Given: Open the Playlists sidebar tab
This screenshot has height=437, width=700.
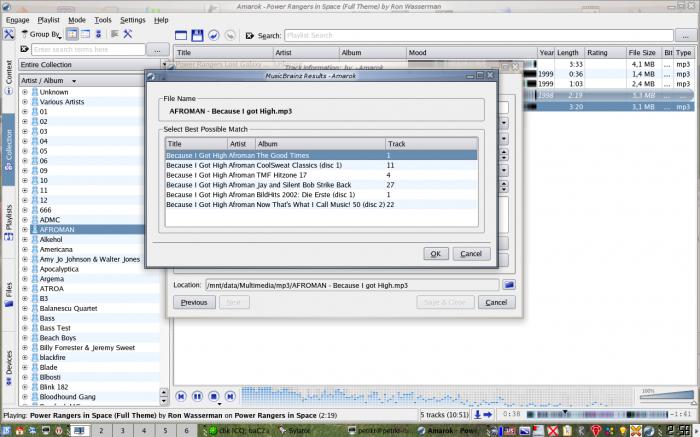Looking at the screenshot, I should coord(8,222).
